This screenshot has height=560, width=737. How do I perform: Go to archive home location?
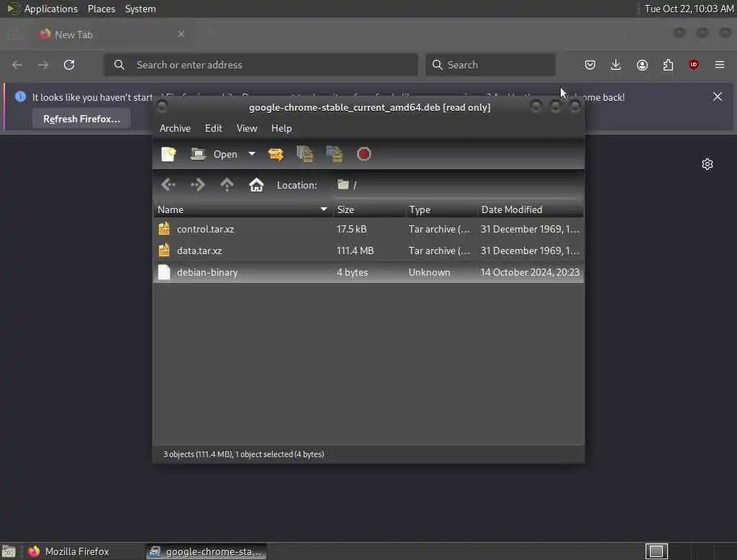pos(256,185)
